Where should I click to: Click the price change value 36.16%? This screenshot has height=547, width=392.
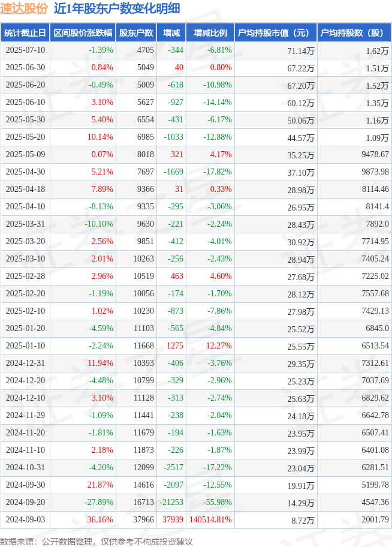[x=100, y=519]
